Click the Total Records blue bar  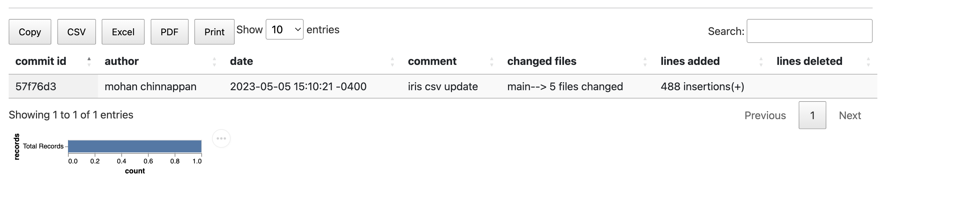point(135,146)
